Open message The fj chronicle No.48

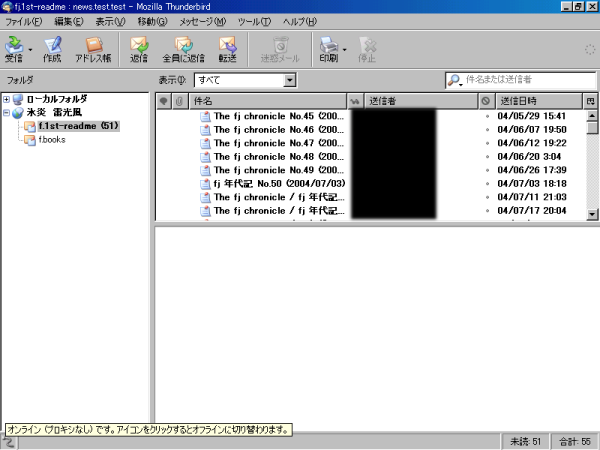279,157
